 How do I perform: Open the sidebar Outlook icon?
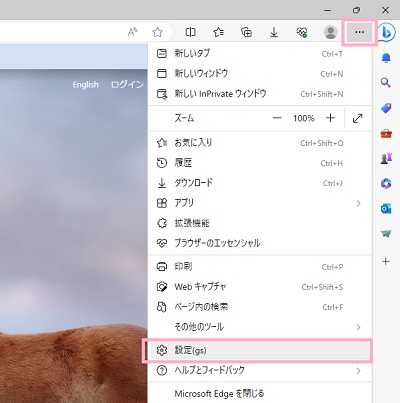(x=386, y=209)
